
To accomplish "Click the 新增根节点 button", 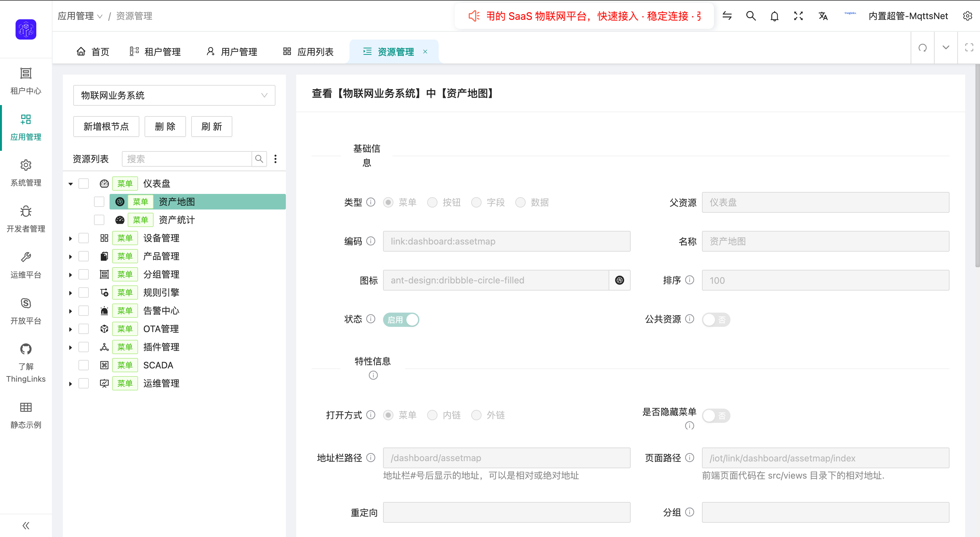I will click(x=106, y=126).
